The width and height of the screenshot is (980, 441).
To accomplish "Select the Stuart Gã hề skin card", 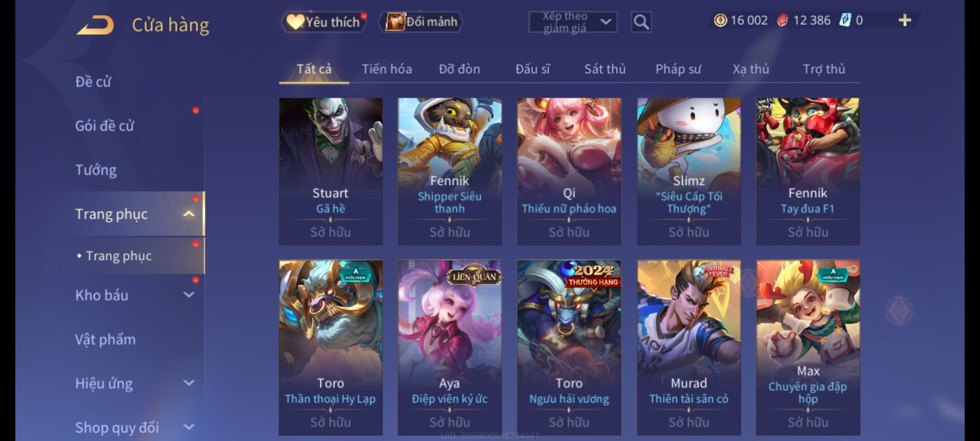I will (331, 171).
